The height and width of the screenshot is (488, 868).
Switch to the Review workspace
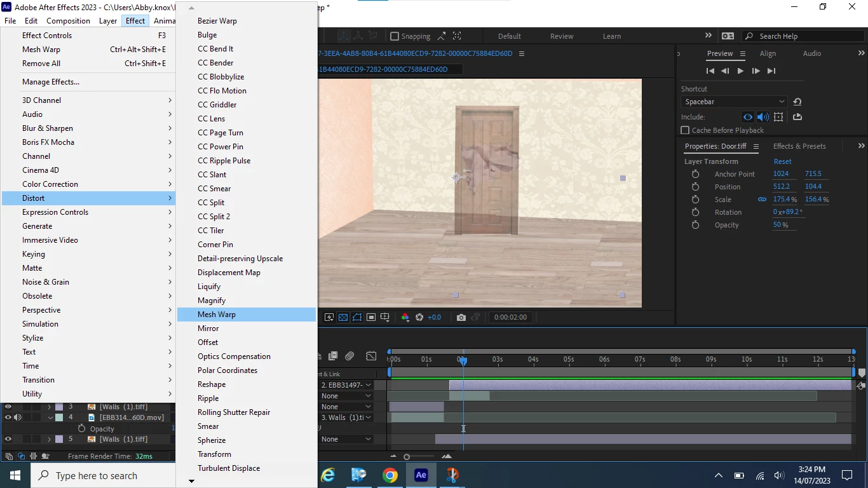(x=562, y=36)
